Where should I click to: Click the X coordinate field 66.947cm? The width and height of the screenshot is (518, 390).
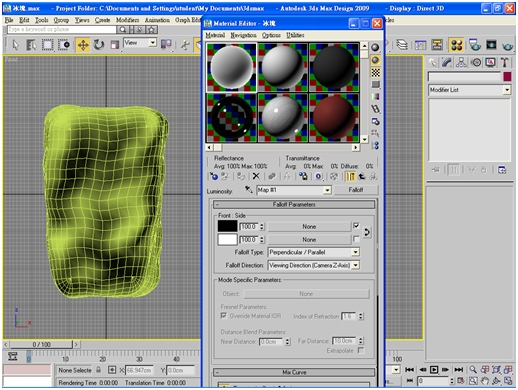pos(139,370)
